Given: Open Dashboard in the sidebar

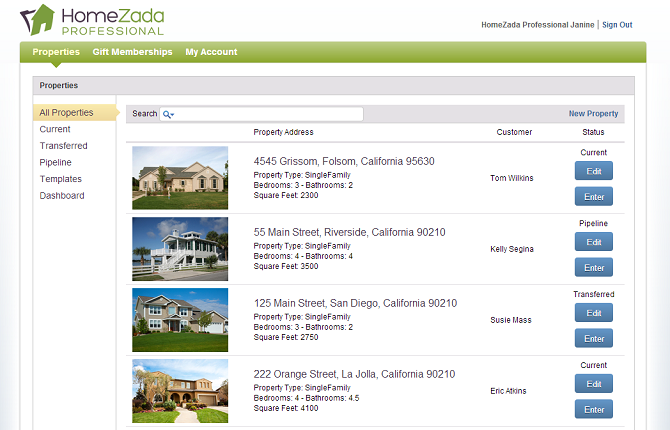Looking at the screenshot, I should click(x=62, y=196).
